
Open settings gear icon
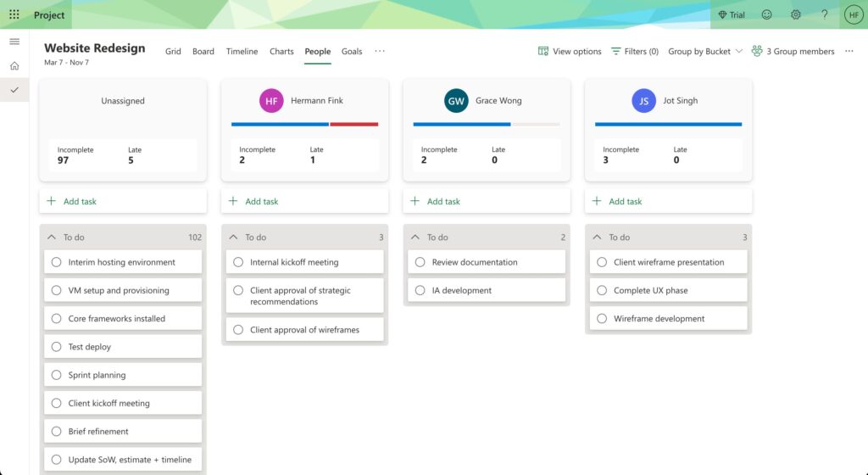(x=795, y=14)
